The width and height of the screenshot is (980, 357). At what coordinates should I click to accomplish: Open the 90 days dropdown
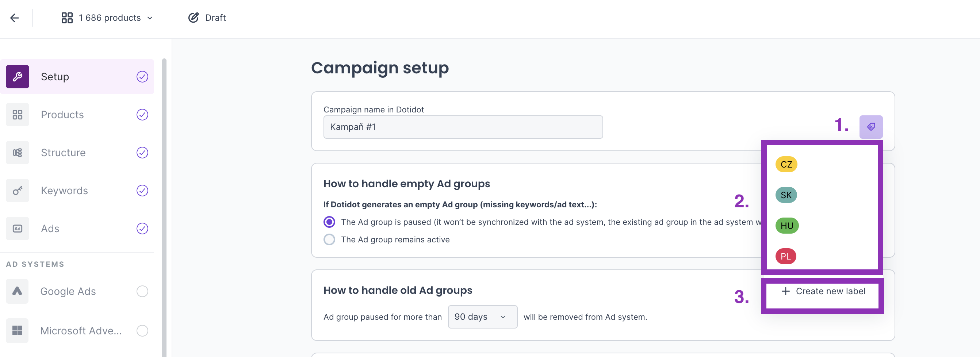[x=482, y=317]
